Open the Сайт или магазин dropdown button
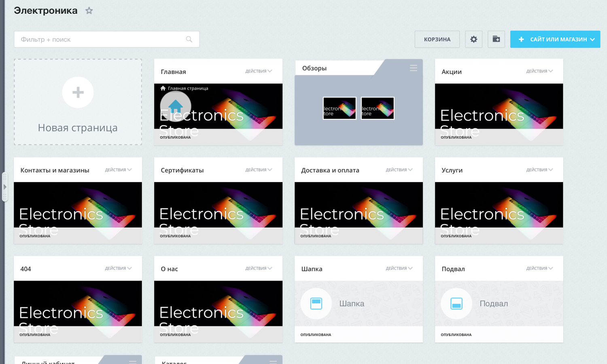Image resolution: width=607 pixels, height=364 pixels. [555, 39]
